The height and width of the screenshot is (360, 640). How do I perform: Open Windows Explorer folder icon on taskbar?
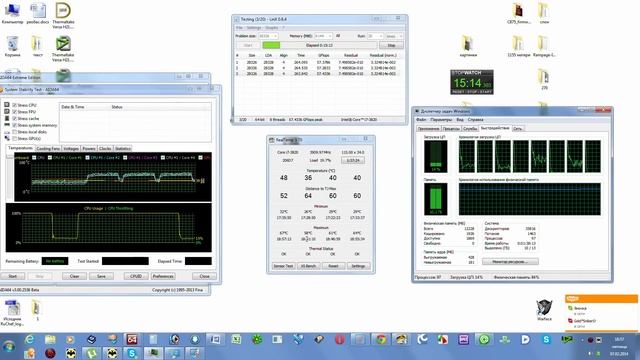pyautogui.click(x=50, y=339)
